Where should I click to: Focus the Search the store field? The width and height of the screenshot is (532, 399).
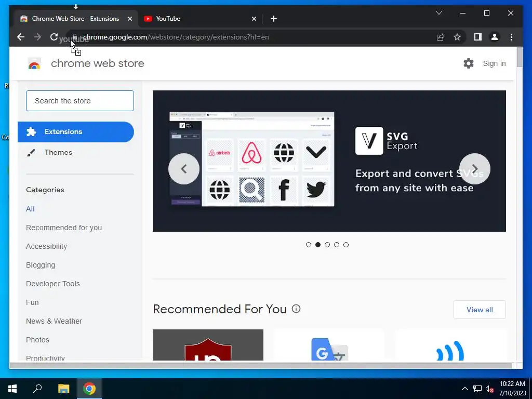click(80, 101)
